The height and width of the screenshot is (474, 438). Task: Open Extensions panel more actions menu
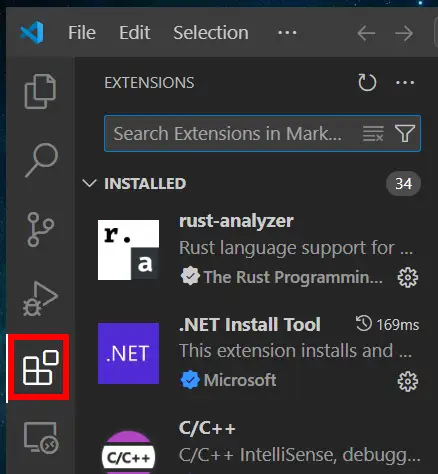pos(405,82)
